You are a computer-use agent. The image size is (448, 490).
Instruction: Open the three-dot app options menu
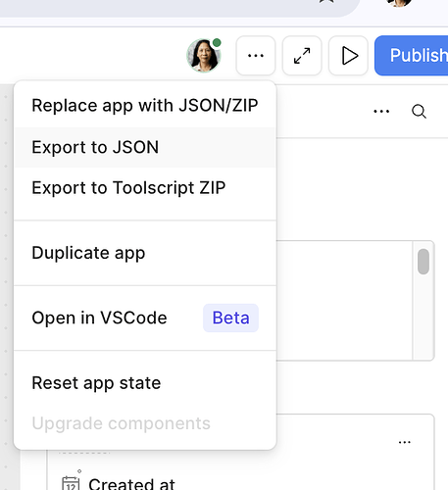[x=256, y=56]
